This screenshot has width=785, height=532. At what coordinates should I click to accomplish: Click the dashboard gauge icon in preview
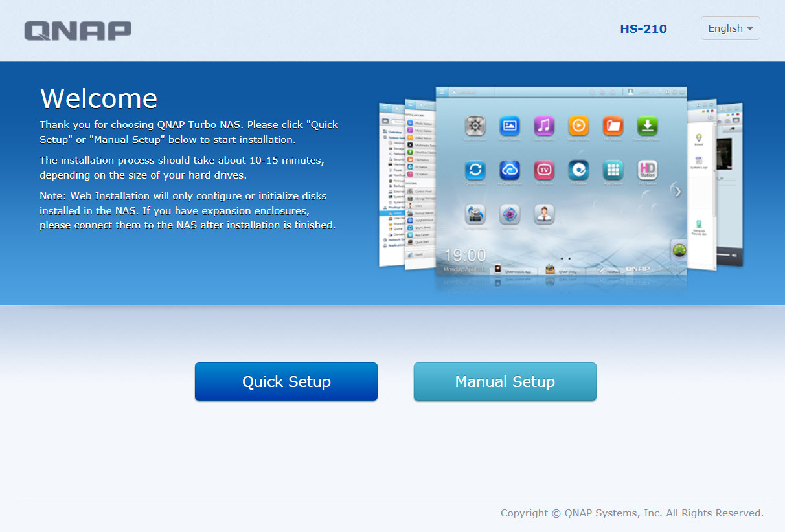point(679,250)
